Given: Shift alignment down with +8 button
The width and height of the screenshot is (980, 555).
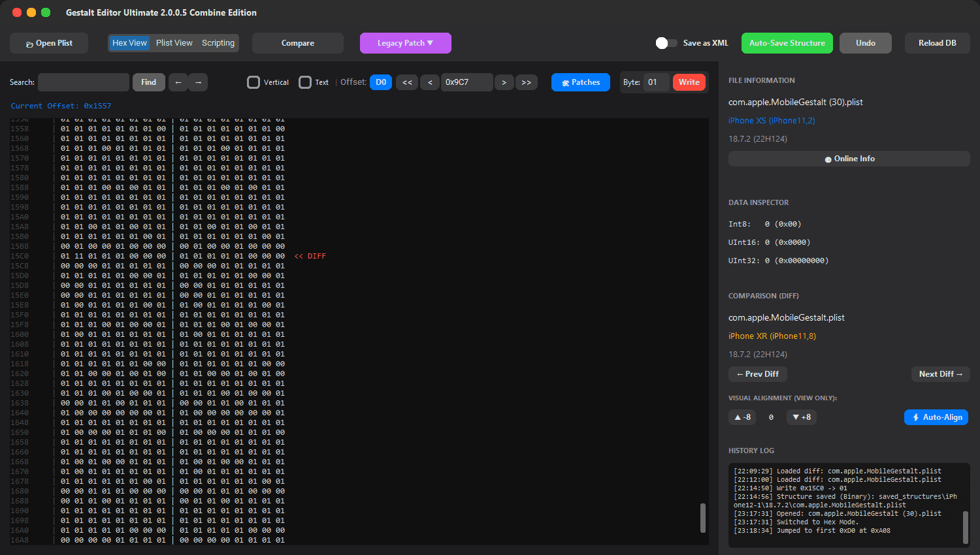Looking at the screenshot, I should point(802,417).
